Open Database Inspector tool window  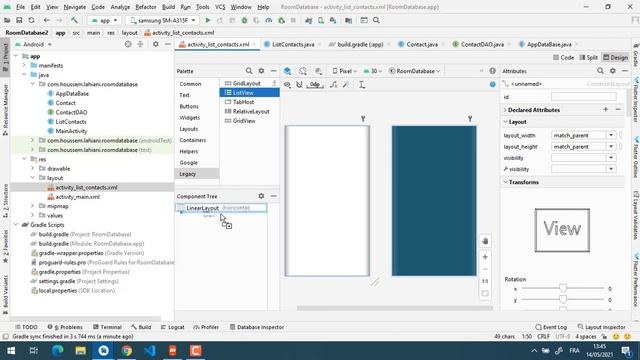(x=257, y=327)
